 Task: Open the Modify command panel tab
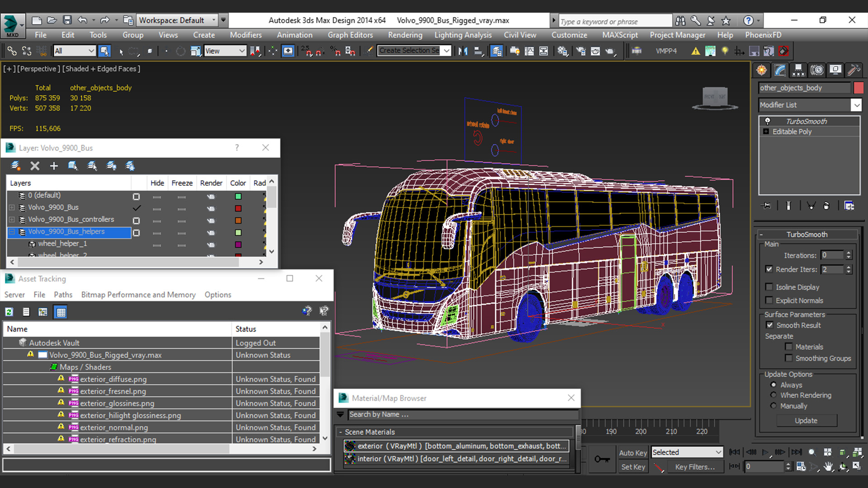(780, 70)
